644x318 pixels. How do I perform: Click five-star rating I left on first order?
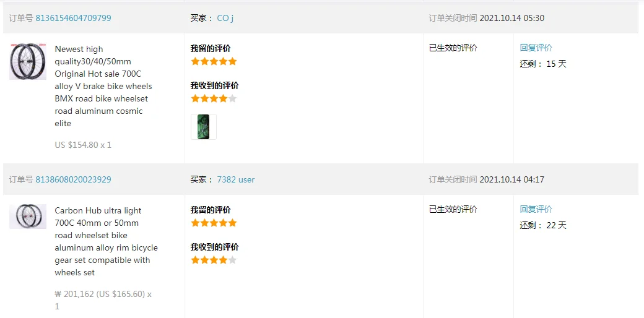214,61
